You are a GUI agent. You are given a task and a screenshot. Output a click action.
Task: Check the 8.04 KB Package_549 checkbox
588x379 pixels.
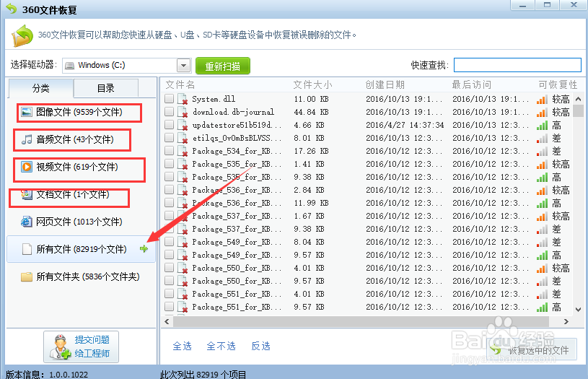click(x=169, y=242)
